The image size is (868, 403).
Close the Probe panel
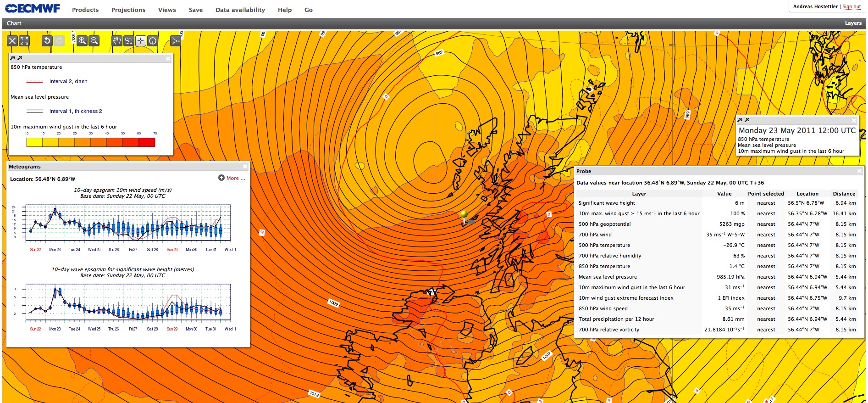[x=859, y=171]
